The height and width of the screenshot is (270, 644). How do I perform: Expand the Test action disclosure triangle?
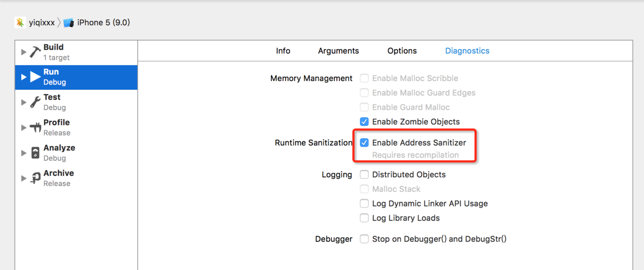(x=23, y=102)
